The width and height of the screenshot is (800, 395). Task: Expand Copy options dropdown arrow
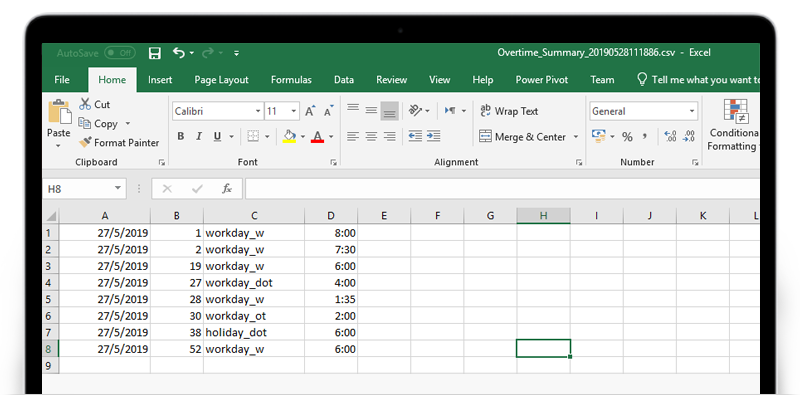point(128,124)
